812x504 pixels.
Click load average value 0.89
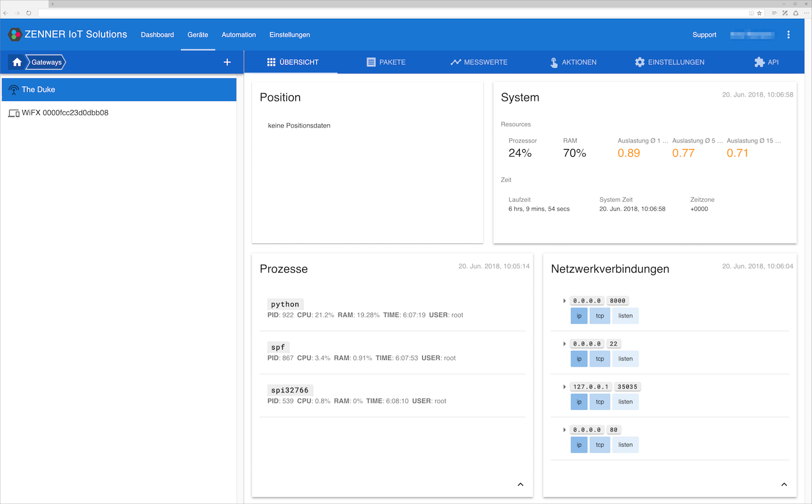click(x=629, y=153)
